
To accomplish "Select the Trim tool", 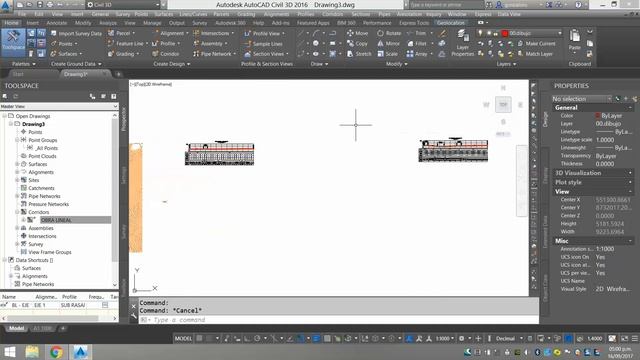I will (417, 33).
